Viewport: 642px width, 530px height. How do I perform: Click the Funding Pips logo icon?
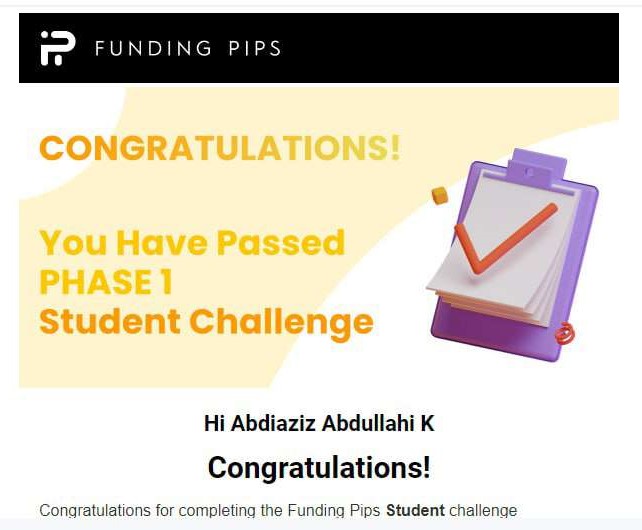tap(57, 48)
